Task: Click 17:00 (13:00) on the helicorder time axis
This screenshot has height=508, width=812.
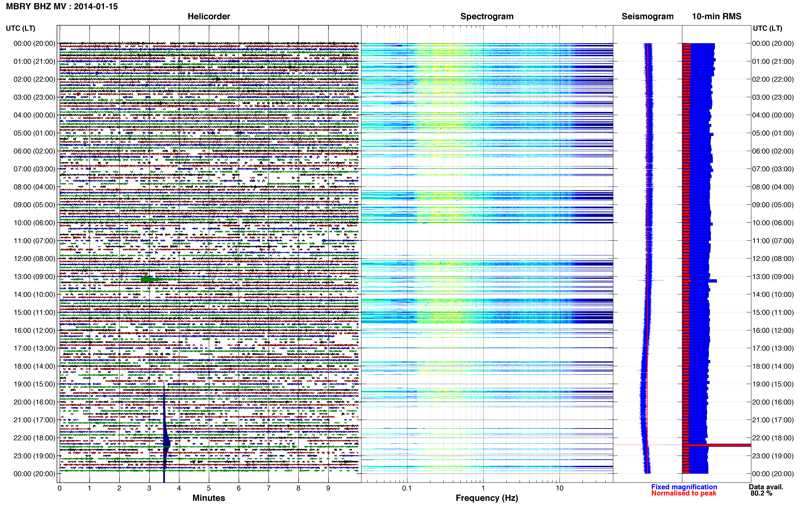Action: pos(34,348)
